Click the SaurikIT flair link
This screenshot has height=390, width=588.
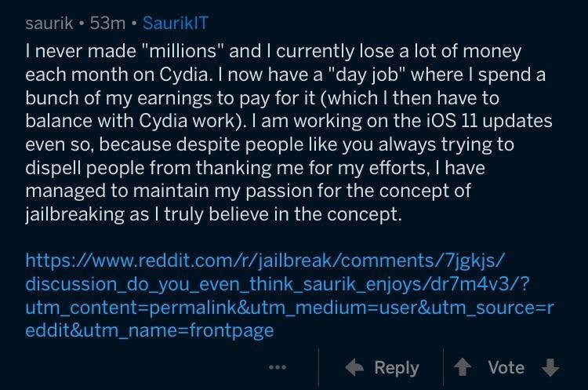click(175, 24)
